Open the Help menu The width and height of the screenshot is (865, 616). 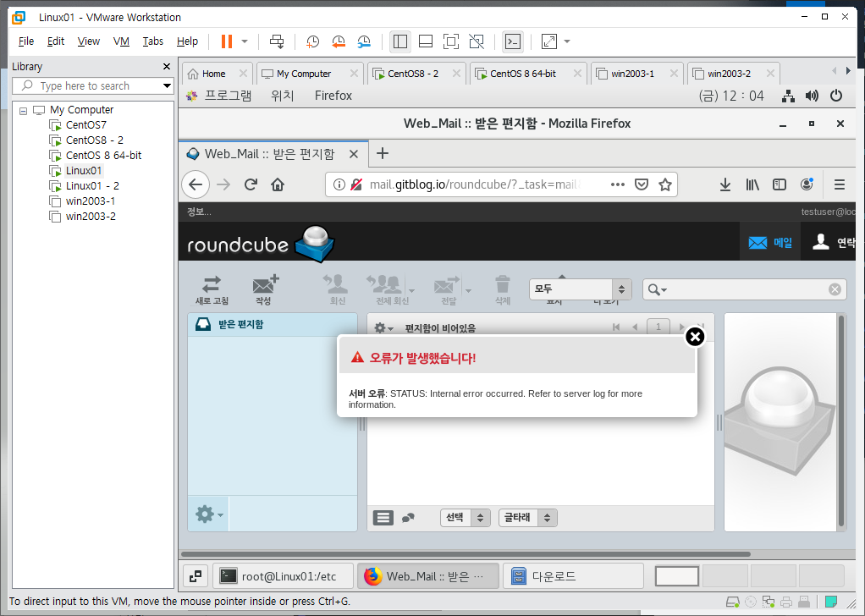(x=187, y=41)
